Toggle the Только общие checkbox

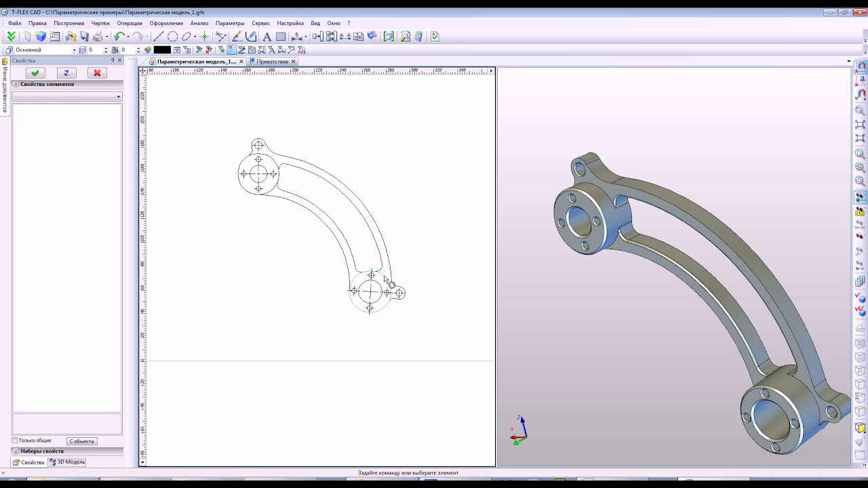(15, 441)
